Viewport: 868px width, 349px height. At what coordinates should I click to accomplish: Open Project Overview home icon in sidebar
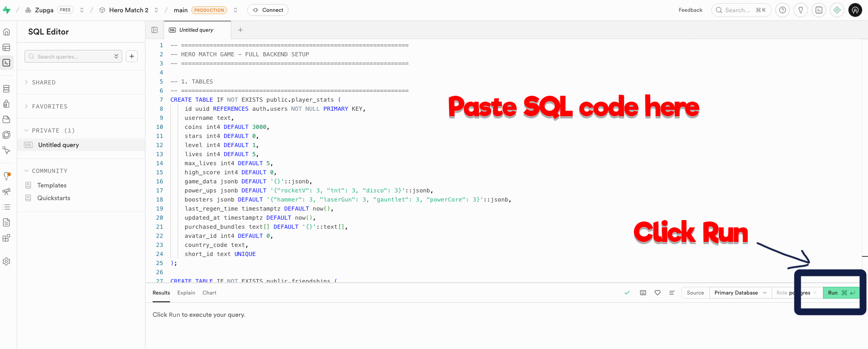point(6,32)
